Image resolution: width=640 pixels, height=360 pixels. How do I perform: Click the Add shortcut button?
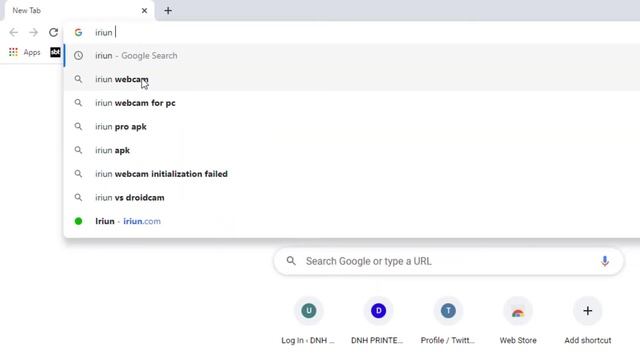[588, 321]
